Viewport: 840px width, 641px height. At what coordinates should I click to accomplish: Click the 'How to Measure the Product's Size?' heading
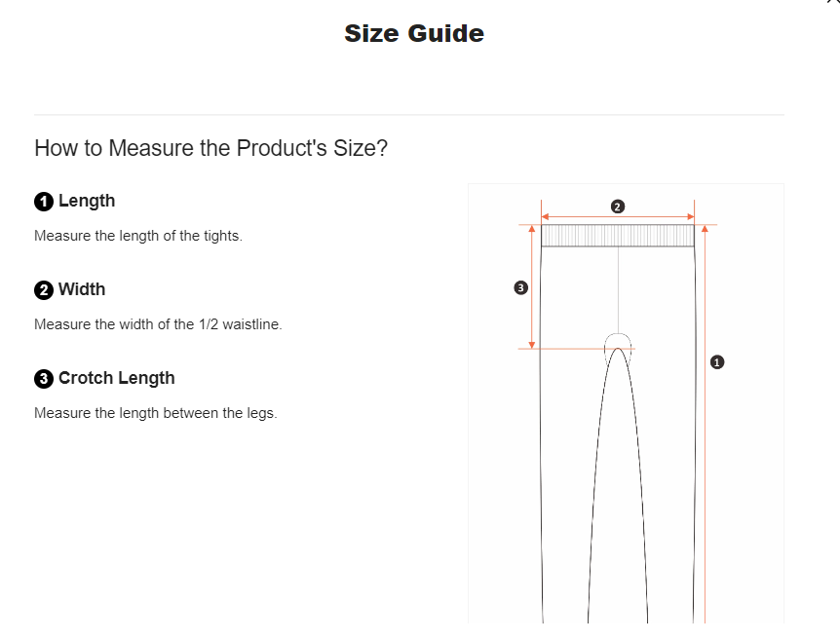[210, 148]
